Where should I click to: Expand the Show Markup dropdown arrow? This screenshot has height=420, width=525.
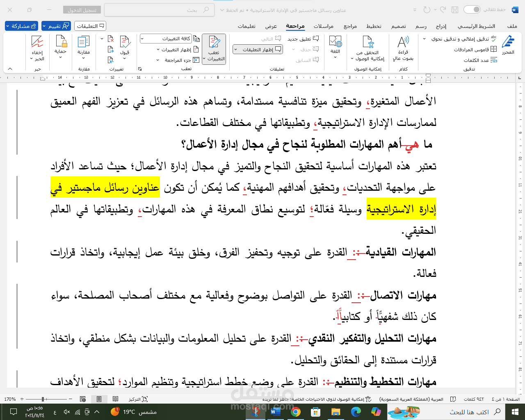click(158, 50)
